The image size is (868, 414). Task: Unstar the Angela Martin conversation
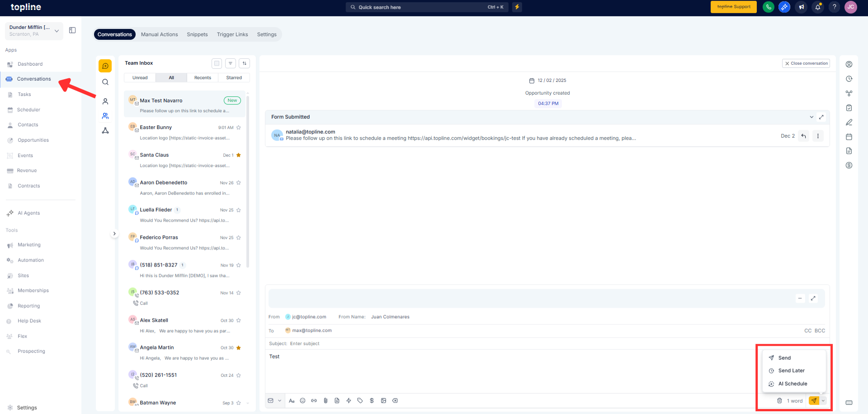[239, 348]
